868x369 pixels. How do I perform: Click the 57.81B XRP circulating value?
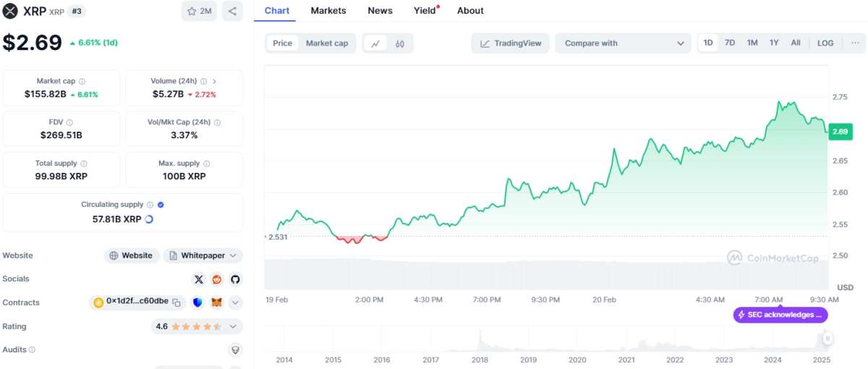point(117,219)
